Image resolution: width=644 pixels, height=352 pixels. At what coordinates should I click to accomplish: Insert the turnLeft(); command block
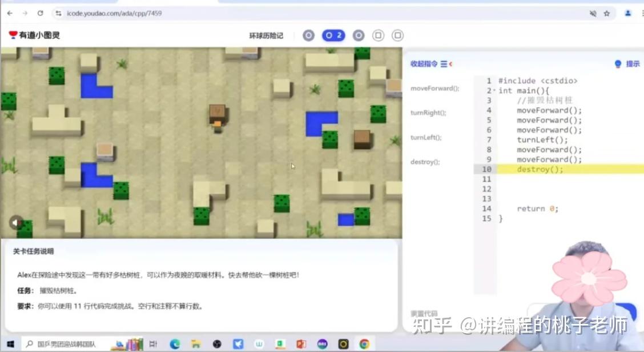[426, 137]
